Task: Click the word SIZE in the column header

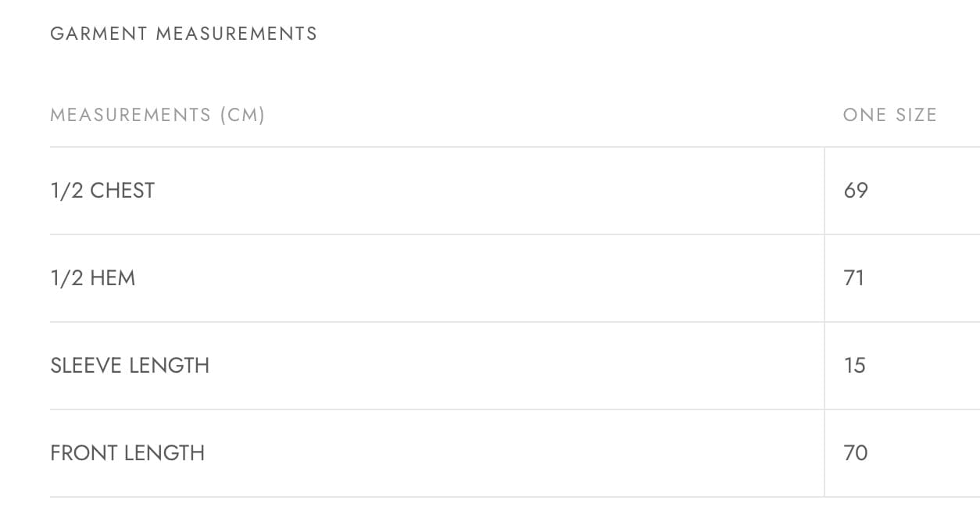Action: 916,115
